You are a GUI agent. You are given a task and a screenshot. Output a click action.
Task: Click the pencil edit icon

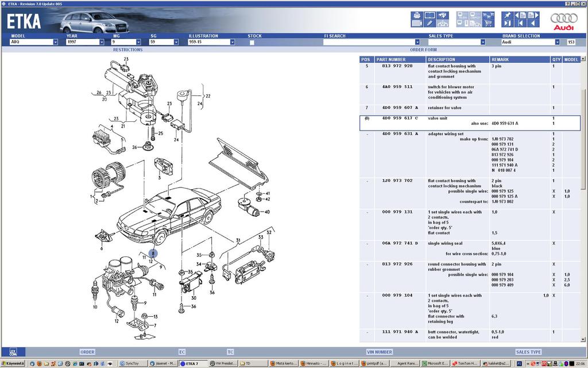point(429,24)
